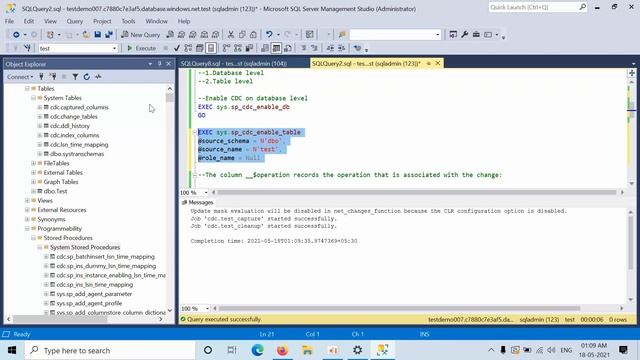Open the File menu

tap(9, 21)
